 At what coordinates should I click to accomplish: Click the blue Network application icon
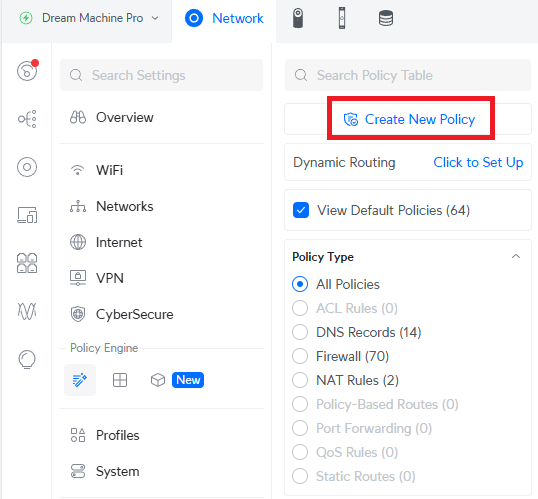click(194, 18)
